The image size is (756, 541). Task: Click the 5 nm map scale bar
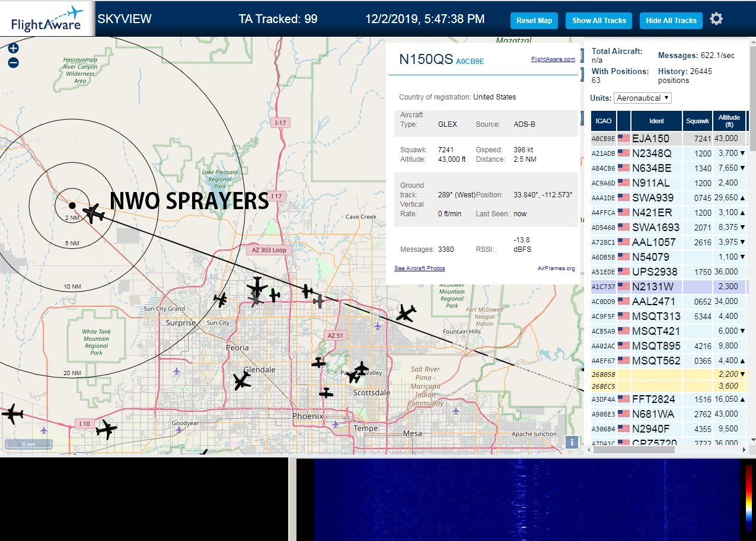28,444
